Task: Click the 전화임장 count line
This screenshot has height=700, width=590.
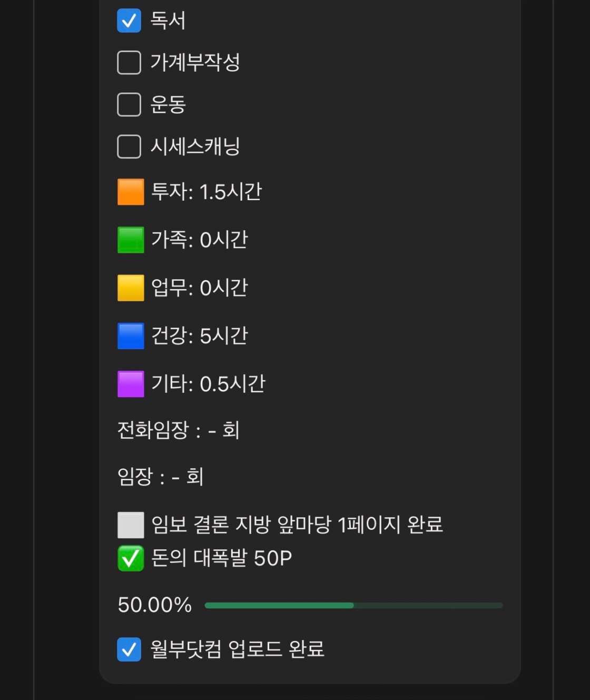Action: click(178, 430)
